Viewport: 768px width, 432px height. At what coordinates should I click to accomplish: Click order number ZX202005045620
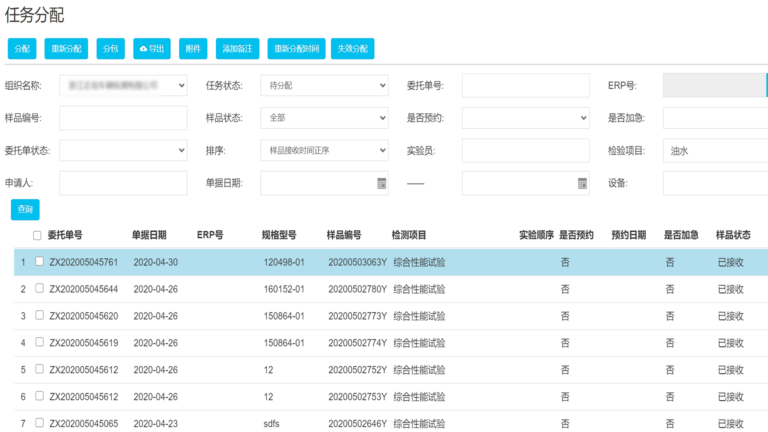pos(84,316)
